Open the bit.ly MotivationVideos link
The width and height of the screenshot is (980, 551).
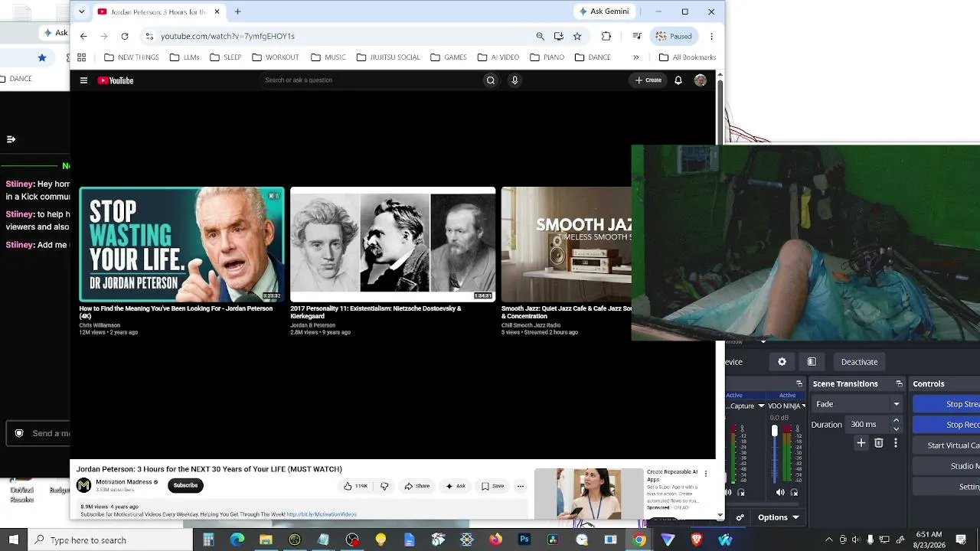[322, 514]
